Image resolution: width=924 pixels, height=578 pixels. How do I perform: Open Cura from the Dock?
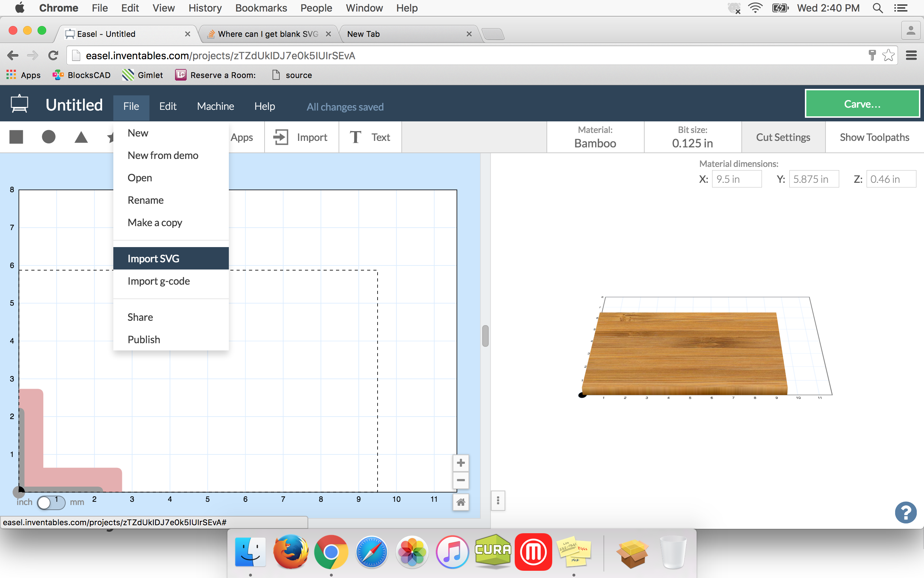coord(493,551)
